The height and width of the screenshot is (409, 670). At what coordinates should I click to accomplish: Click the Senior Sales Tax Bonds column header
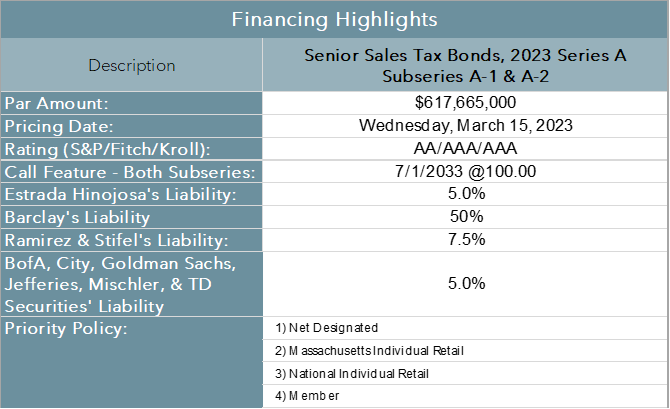[465, 66]
